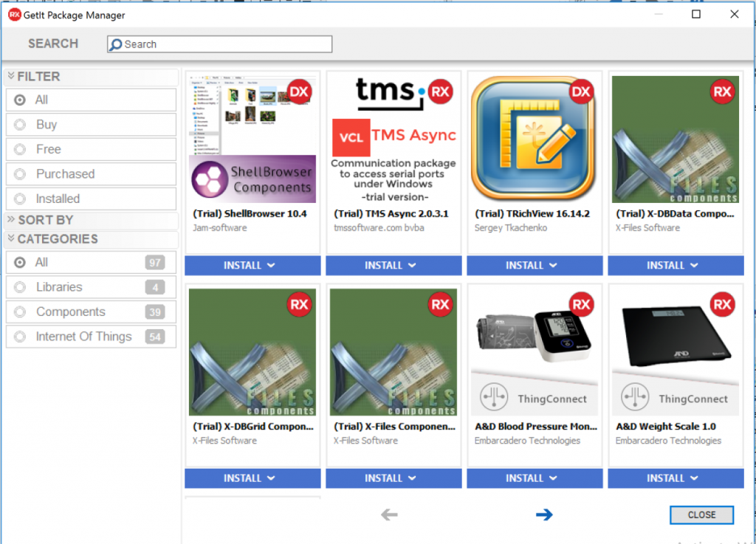756x544 pixels.
Task: Click the previous page gray arrow
Action: [x=389, y=514]
